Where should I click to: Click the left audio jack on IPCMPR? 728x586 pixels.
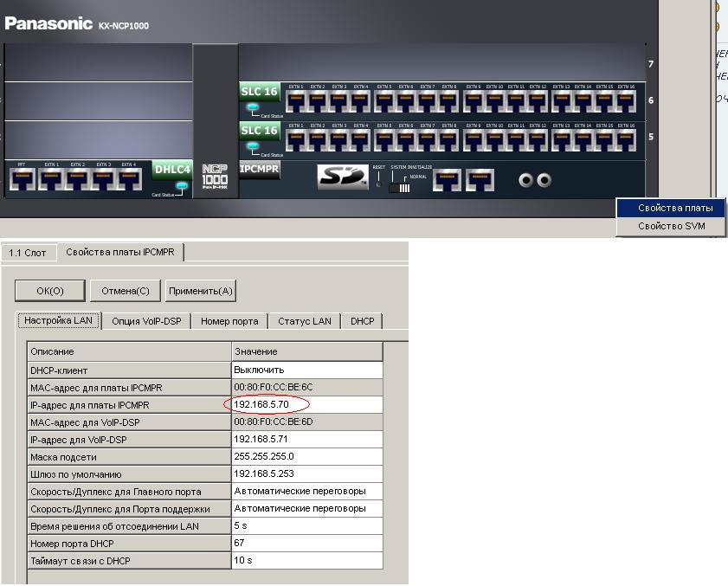coord(525,180)
